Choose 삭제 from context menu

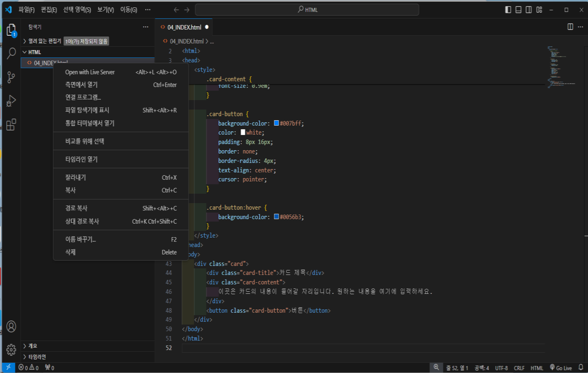click(x=121, y=252)
